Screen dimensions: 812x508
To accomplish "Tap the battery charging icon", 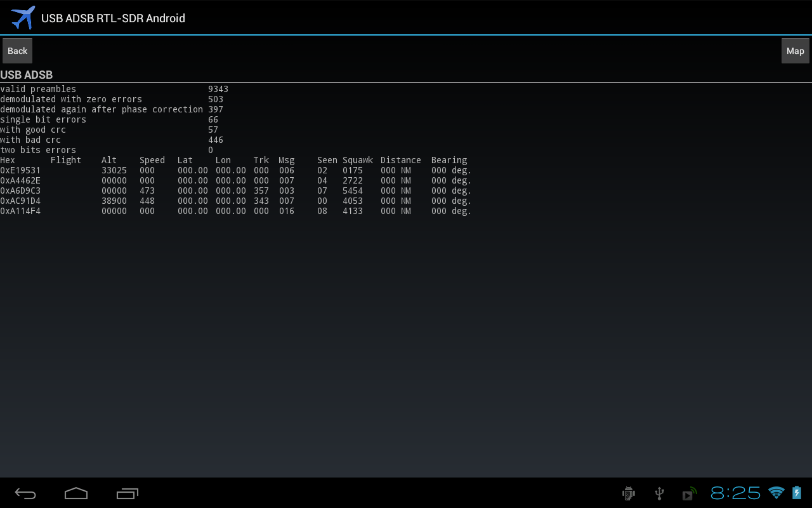I will [x=797, y=493].
